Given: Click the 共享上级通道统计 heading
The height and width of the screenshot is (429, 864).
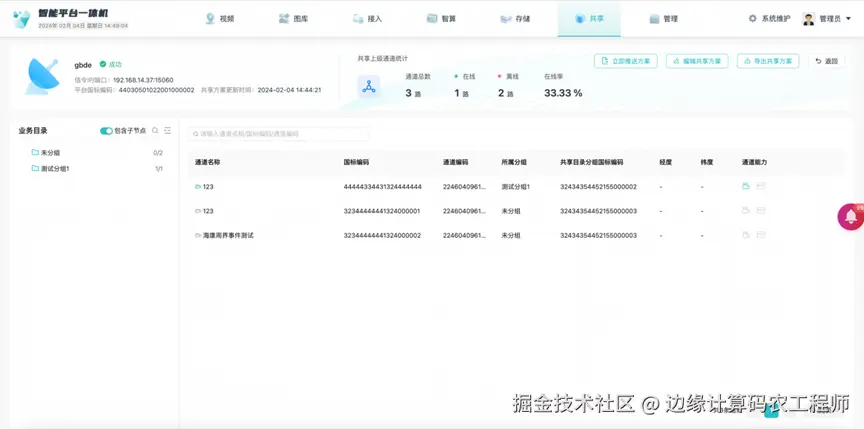Looking at the screenshot, I should (382, 58).
